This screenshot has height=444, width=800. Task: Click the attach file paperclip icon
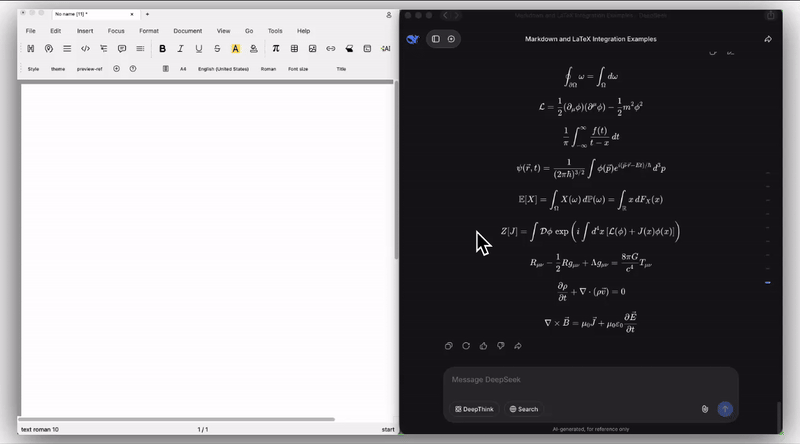click(x=705, y=409)
